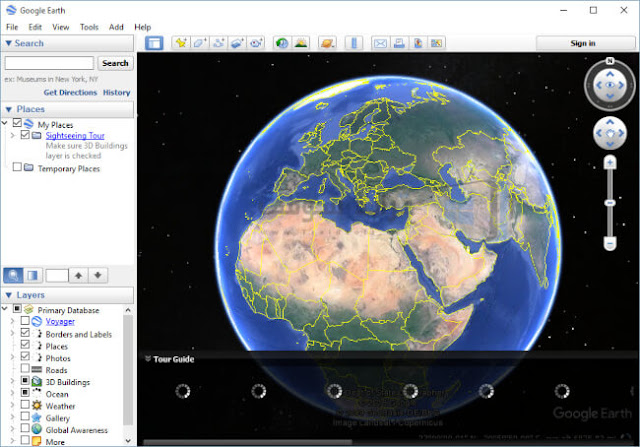Toggle the sidebar with the toolbar button

(x=154, y=43)
